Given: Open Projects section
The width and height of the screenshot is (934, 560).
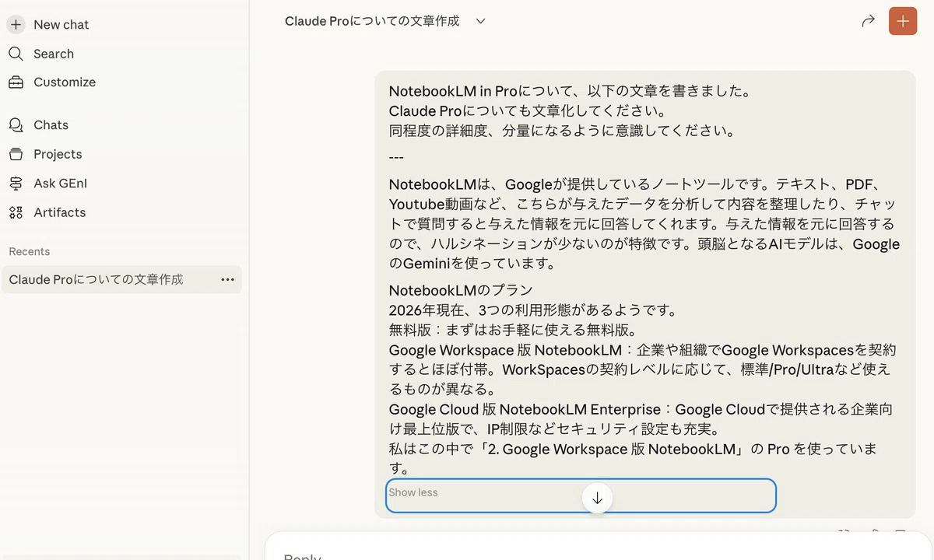Looking at the screenshot, I should (44, 154).
